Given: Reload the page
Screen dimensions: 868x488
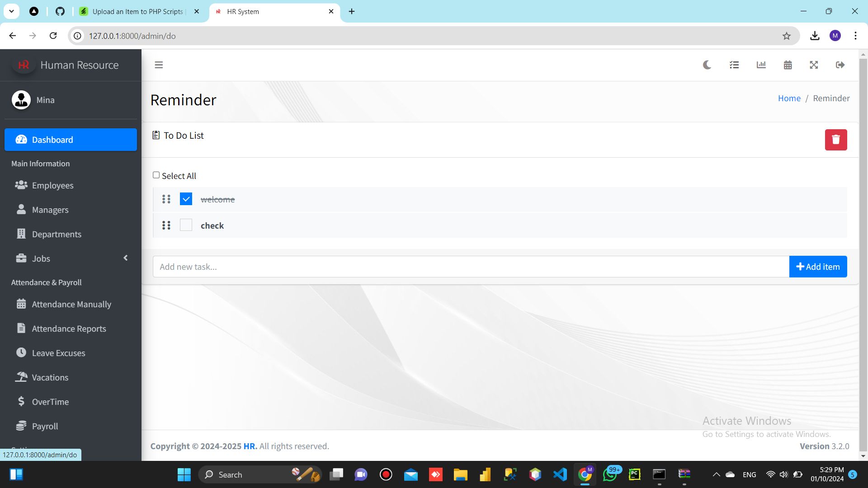Looking at the screenshot, I should [53, 36].
